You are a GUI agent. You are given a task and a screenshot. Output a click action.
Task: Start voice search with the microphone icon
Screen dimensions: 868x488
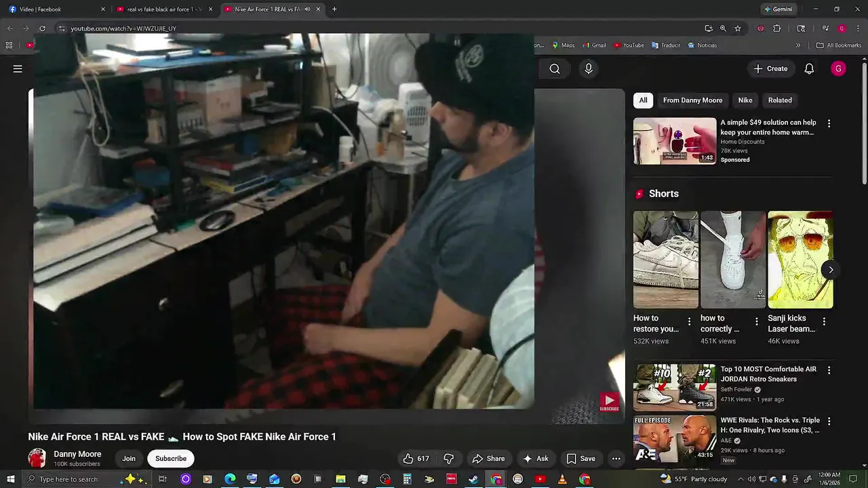[x=589, y=68]
